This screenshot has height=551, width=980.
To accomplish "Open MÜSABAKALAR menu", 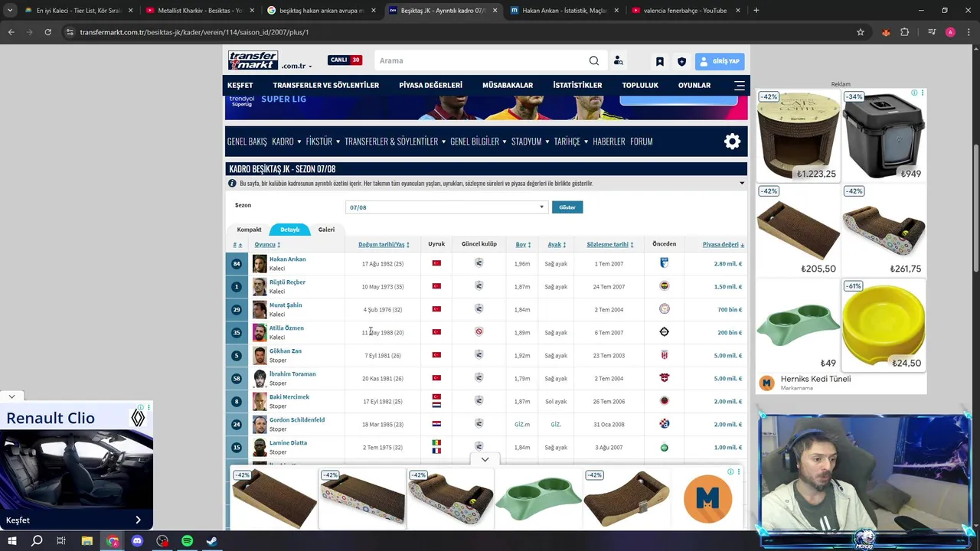I will pyautogui.click(x=508, y=85).
